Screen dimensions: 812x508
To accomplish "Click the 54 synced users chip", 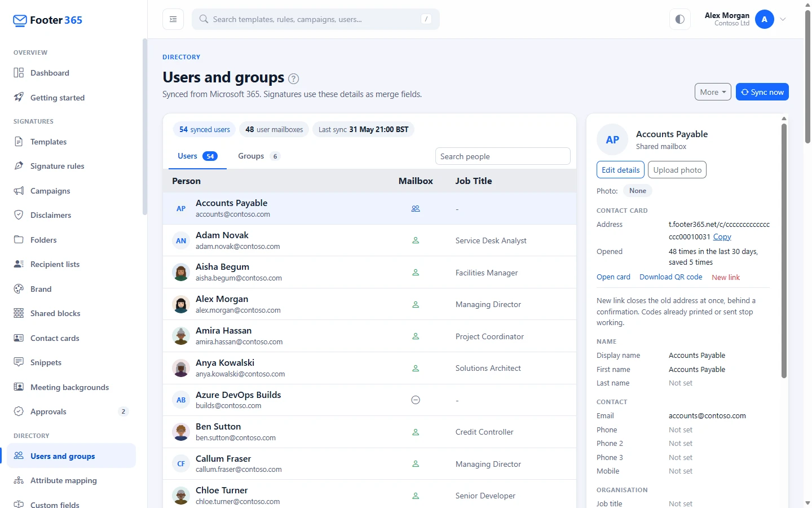I will click(x=205, y=129).
